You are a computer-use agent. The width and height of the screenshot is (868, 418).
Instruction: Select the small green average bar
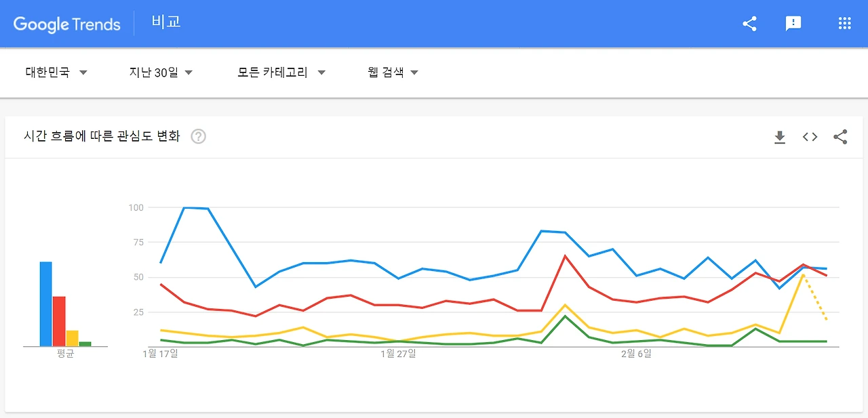pyautogui.click(x=85, y=343)
